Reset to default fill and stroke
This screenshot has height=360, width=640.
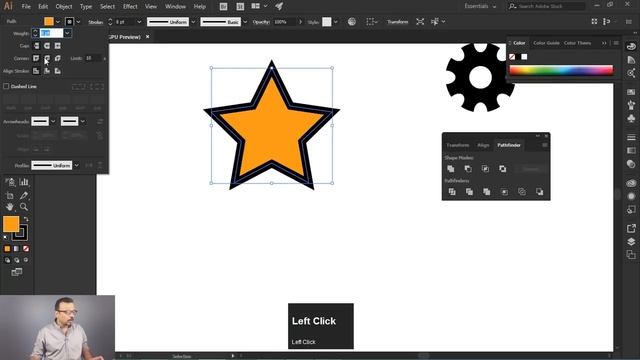tap(5, 237)
